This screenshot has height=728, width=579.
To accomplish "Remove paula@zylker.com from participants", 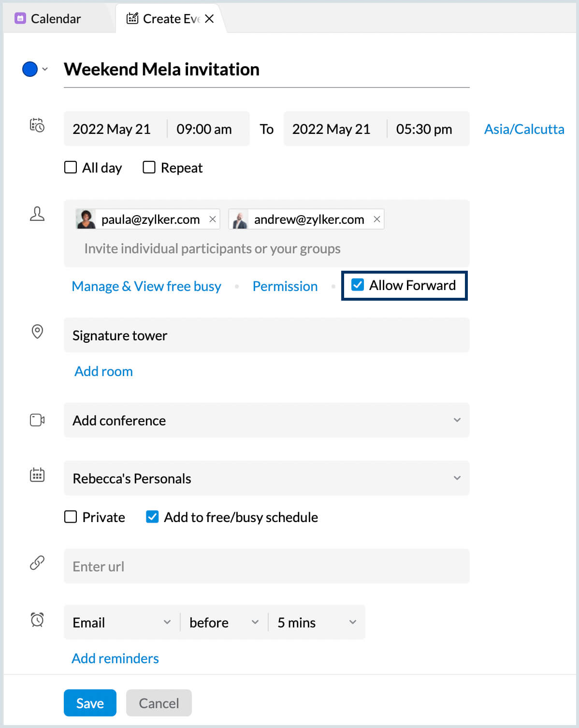I will [x=213, y=219].
